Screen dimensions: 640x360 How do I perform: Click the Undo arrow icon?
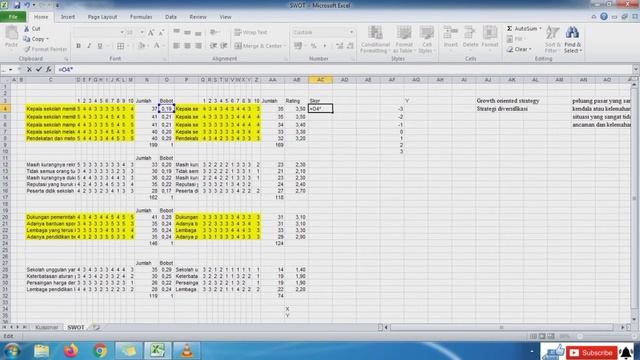[x=27, y=5]
